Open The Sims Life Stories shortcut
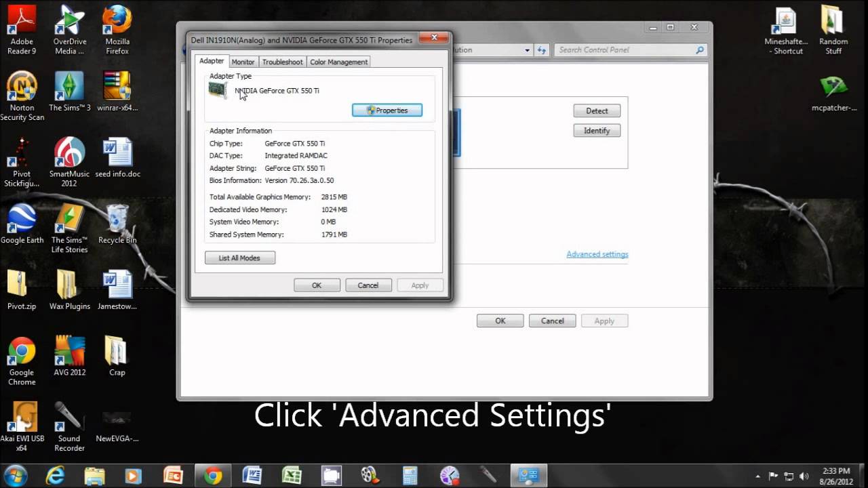This screenshot has width=868, height=488. [69, 229]
